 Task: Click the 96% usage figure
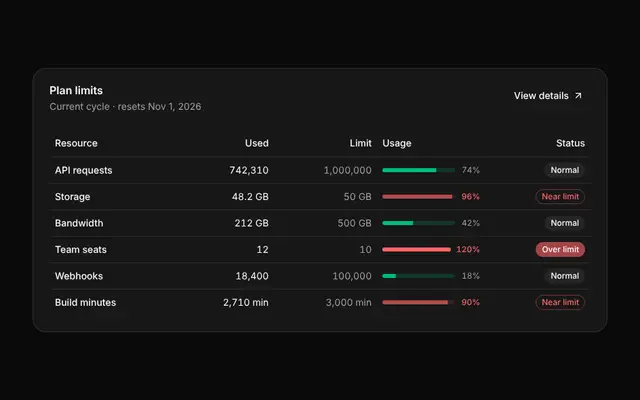[x=471, y=197]
